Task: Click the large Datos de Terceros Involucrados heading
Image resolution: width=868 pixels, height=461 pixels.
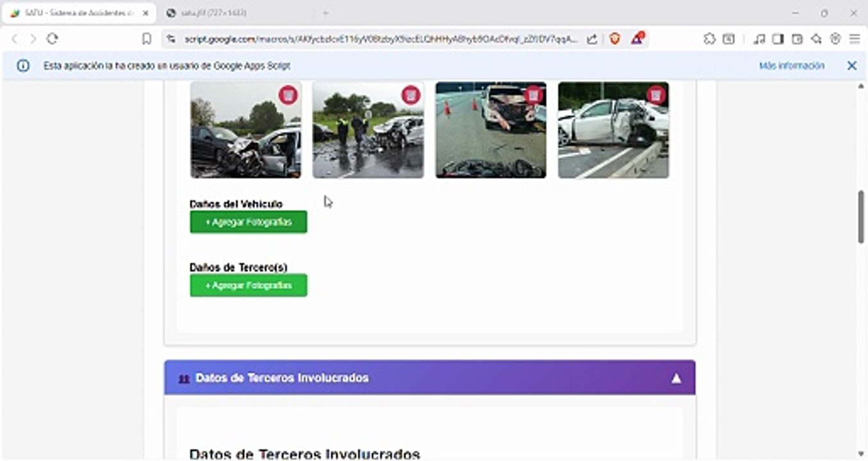Action: point(305,454)
